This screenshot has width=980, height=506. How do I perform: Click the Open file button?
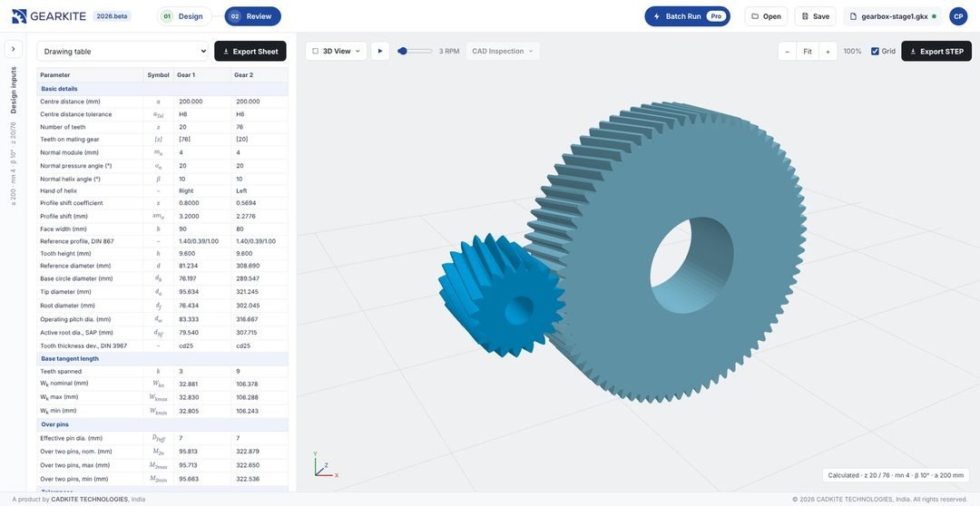tap(766, 16)
